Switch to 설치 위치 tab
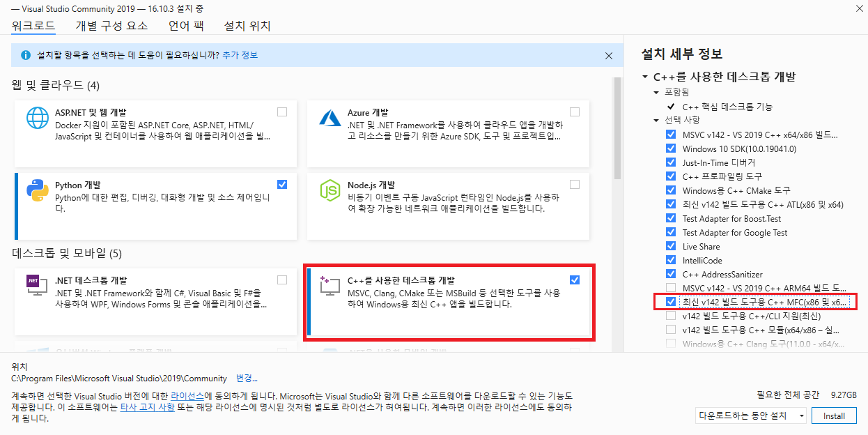Screen dimensions: 868x435 [247, 26]
